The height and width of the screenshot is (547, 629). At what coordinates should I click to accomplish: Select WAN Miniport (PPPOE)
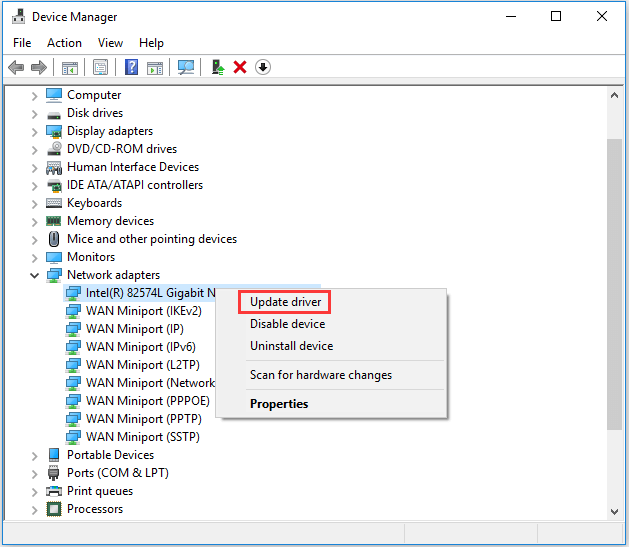(x=148, y=401)
